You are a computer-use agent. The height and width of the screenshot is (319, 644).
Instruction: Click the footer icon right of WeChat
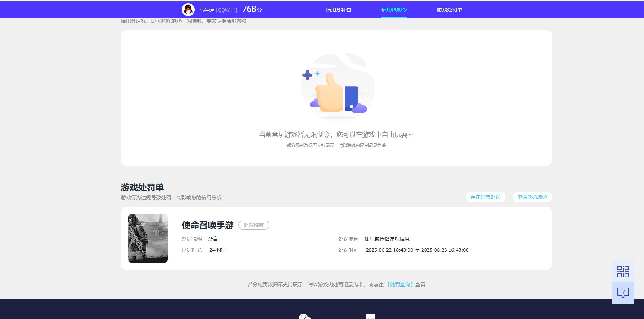(x=370, y=316)
